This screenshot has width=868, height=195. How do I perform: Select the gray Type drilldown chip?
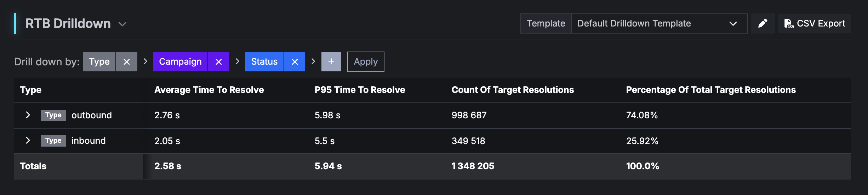(x=99, y=62)
